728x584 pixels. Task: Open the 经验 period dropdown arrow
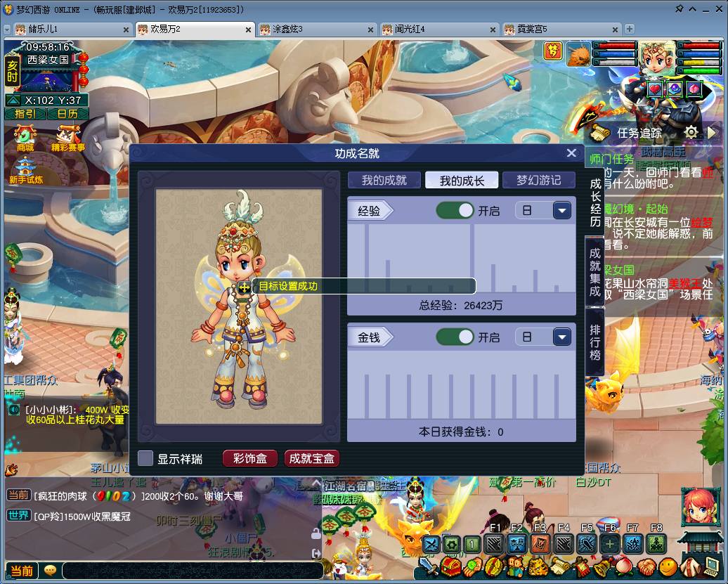coord(561,211)
